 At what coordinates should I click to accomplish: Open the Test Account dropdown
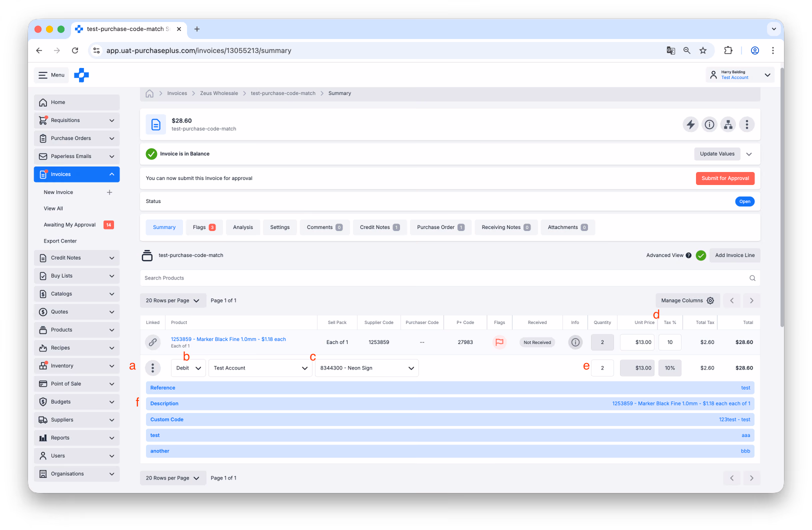point(260,368)
